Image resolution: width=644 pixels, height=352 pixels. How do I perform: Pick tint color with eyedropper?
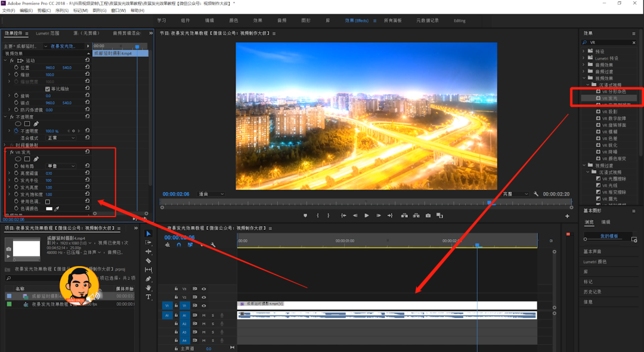click(x=57, y=209)
